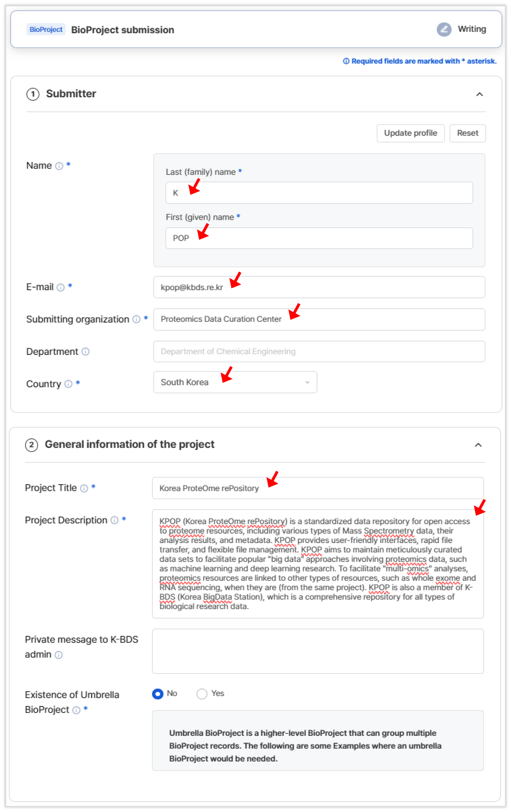Select Yes for Umbrella BioProject
Screen dimensions: 511x812
pyautogui.click(x=202, y=694)
